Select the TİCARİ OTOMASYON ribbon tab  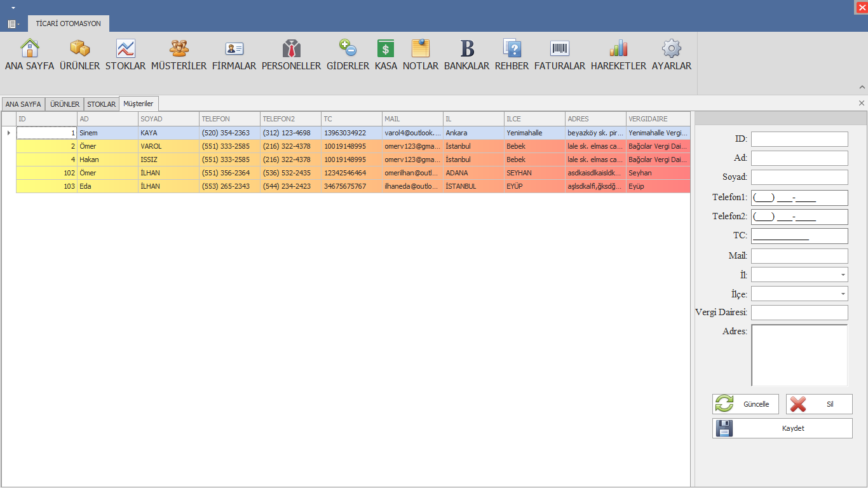coord(69,24)
